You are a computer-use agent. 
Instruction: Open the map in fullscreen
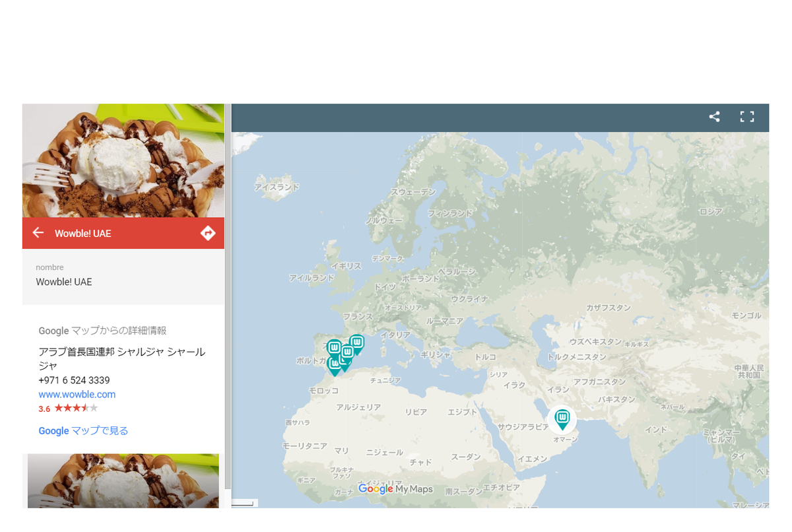click(747, 117)
